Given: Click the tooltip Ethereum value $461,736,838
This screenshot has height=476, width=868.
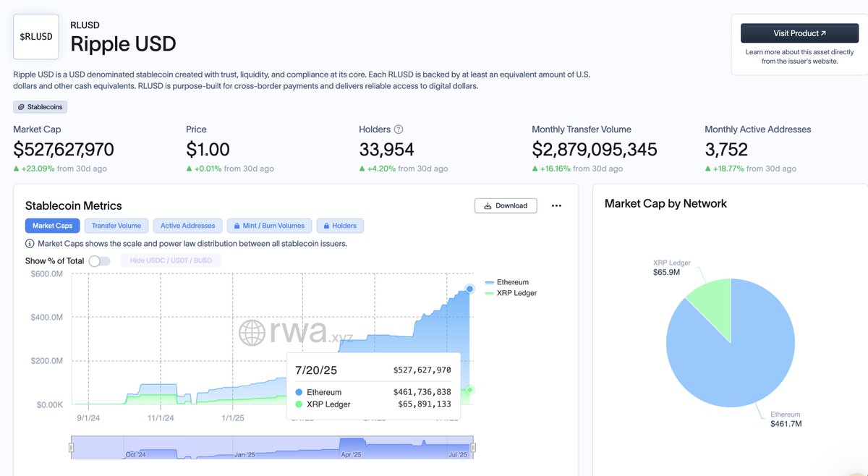Looking at the screenshot, I should point(422,392).
